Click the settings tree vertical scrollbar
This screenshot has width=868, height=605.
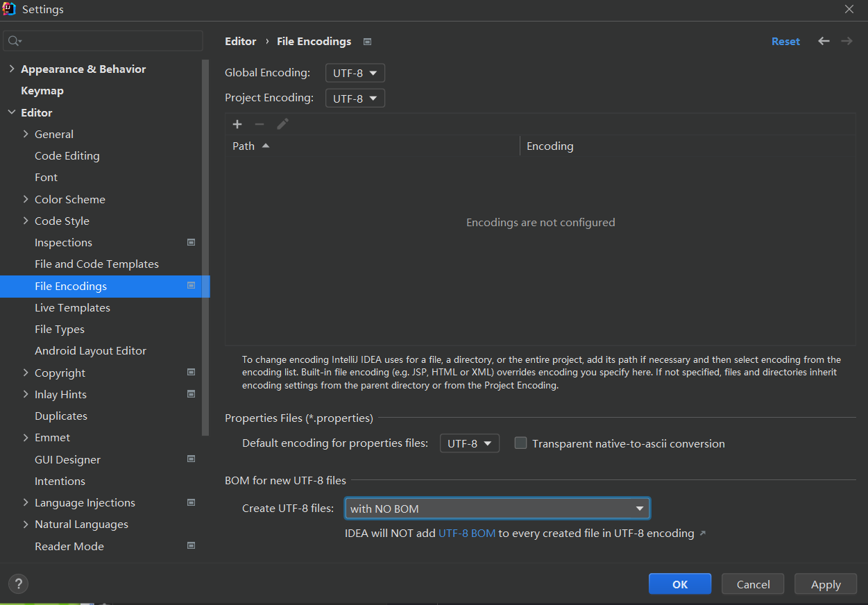pos(205,247)
